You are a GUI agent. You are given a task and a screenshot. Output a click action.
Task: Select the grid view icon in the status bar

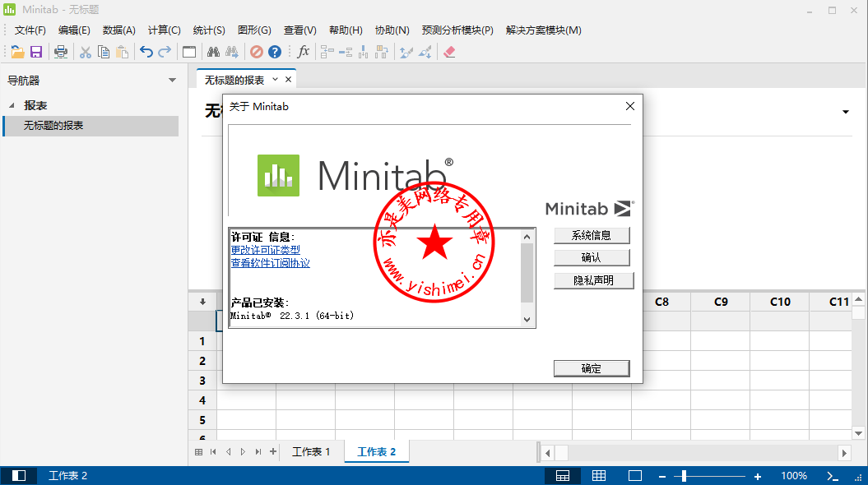(599, 476)
